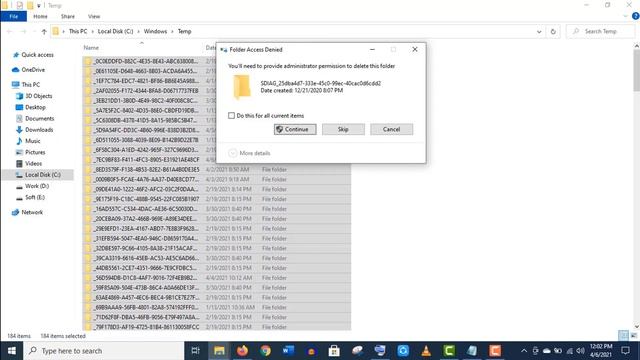The image size is (640, 360).
Task: Open the View ribbon tab
Action: 94,16
